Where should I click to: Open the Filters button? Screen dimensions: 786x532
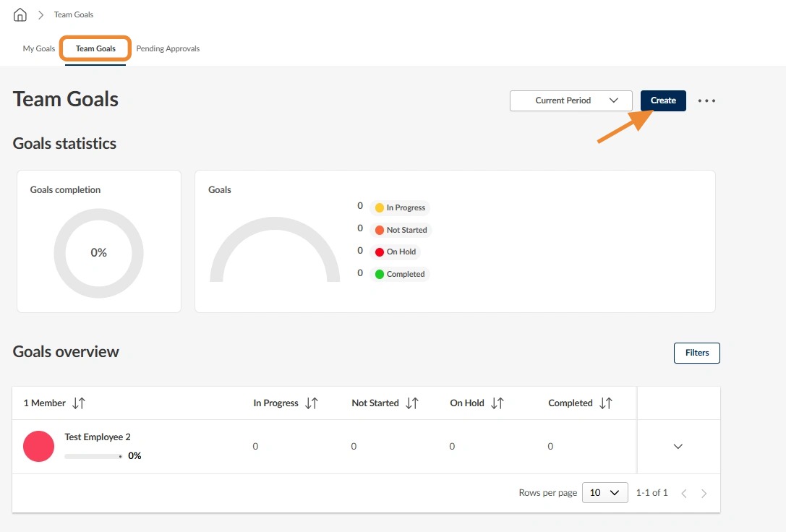point(697,353)
